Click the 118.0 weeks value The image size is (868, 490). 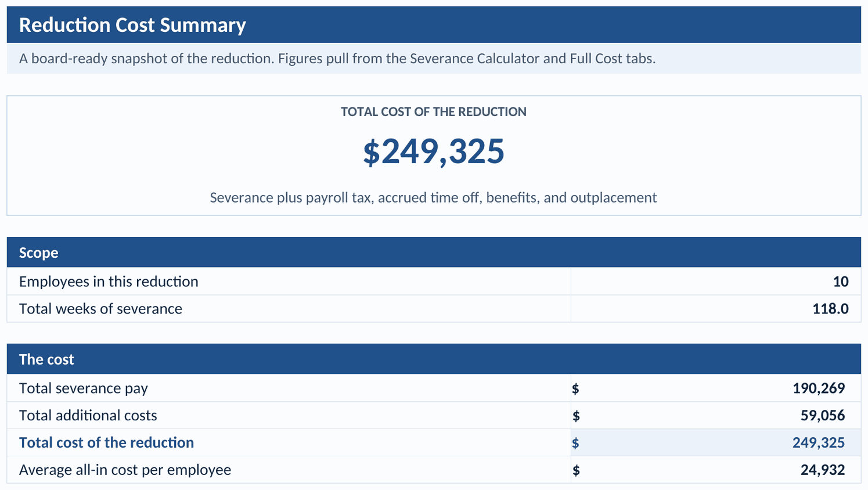tap(830, 309)
